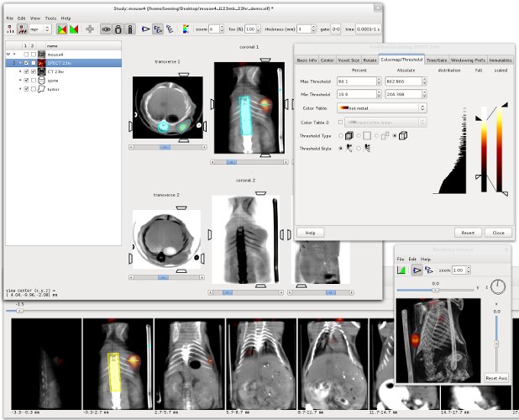Collapse the mouse4 study tree node
Viewport: 519px width, 420px height.
click(8, 55)
